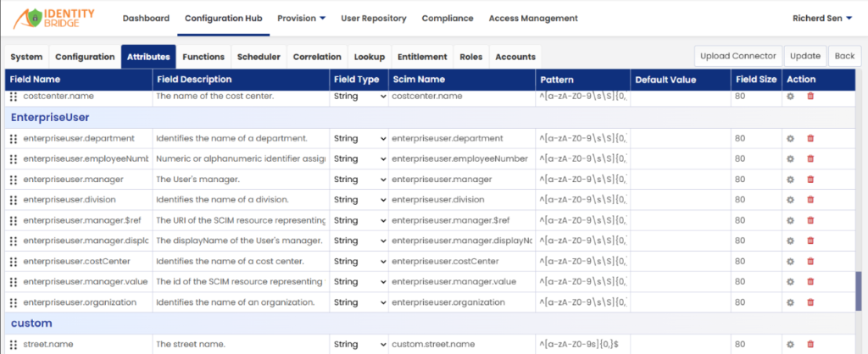This screenshot has height=354, width=868.
Task: Edit Scim Name field enterpriseuser.division
Action: (x=462, y=200)
